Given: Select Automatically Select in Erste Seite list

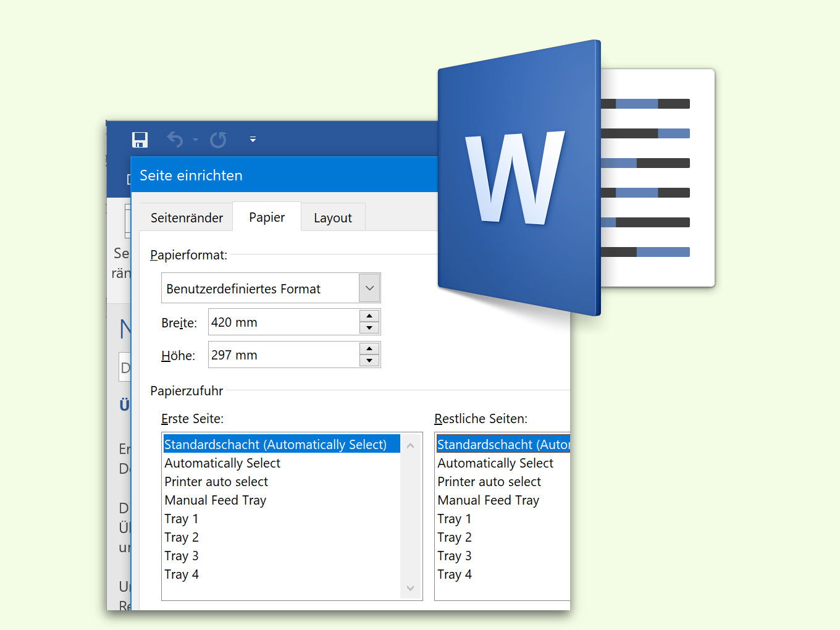Looking at the screenshot, I should tap(282, 463).
